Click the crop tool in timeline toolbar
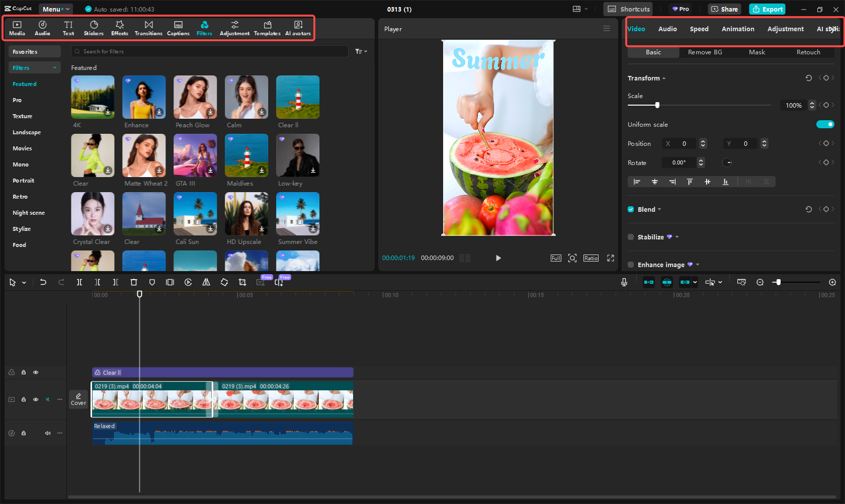Viewport: 845px width, 504px height. 242,283
